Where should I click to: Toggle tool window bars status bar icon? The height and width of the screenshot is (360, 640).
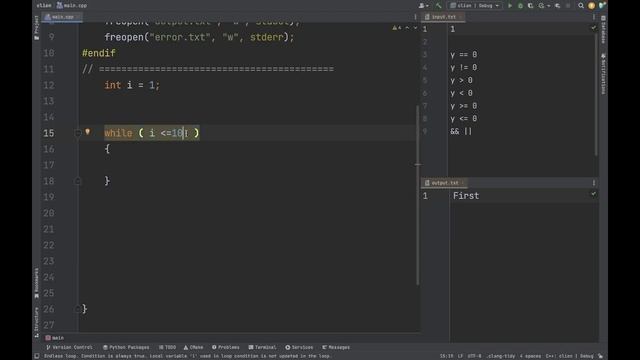point(37,356)
